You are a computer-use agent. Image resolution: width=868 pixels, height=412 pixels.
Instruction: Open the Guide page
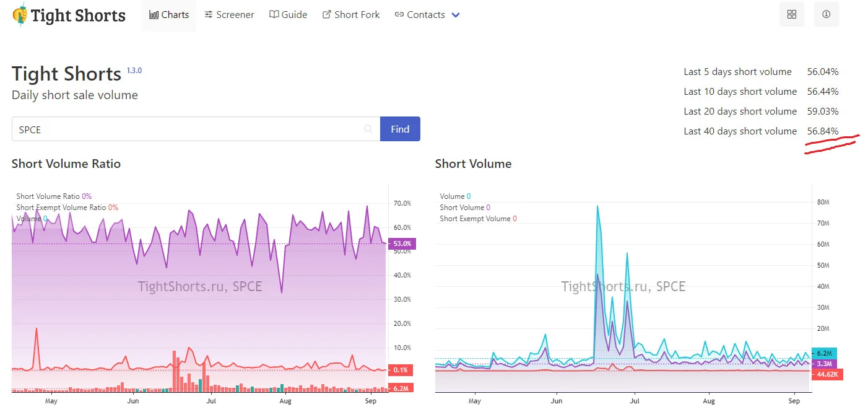[289, 15]
